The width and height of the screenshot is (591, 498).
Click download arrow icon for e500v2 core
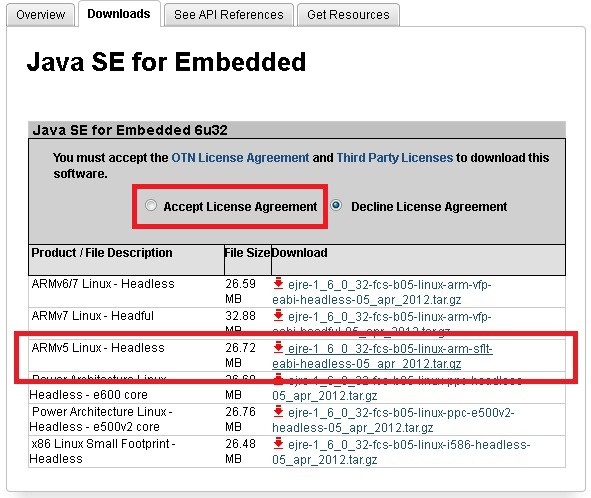278,412
